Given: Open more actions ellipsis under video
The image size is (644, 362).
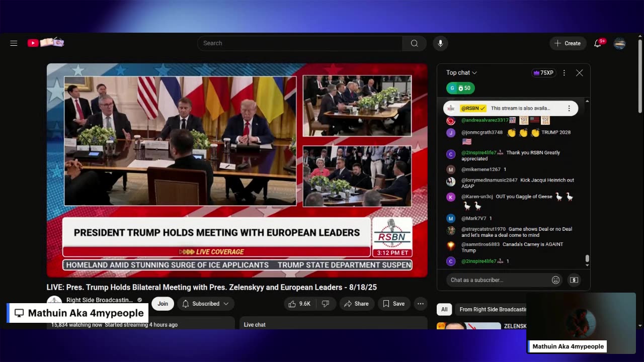Looking at the screenshot, I should click(x=420, y=304).
